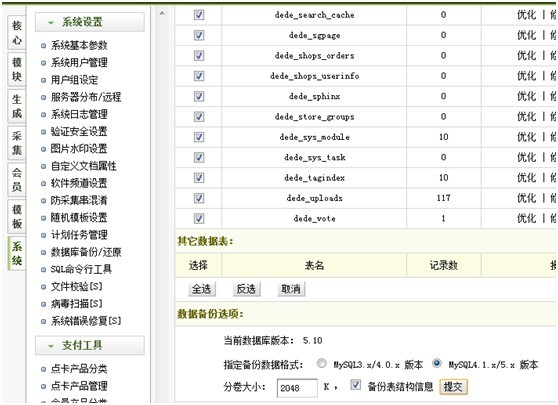This screenshot has width=558, height=405.
Task: Open the 会员 vertical tab
Action: click(x=17, y=180)
